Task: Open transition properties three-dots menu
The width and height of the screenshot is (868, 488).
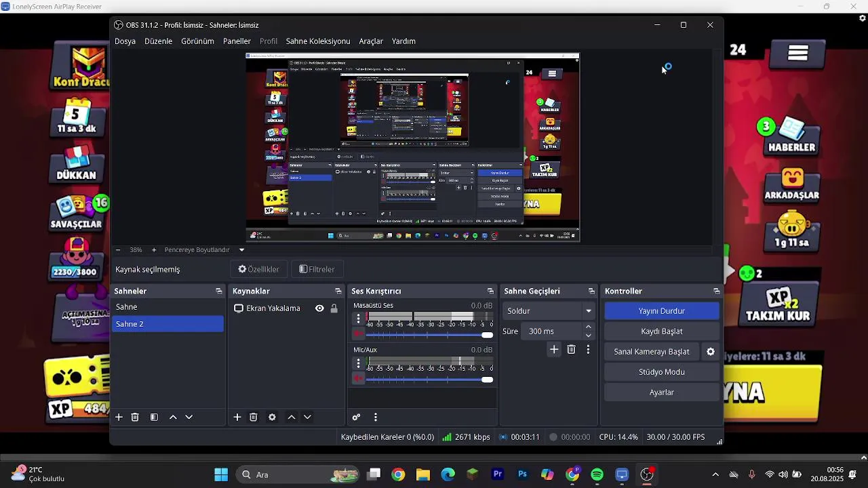Action: click(588, 350)
